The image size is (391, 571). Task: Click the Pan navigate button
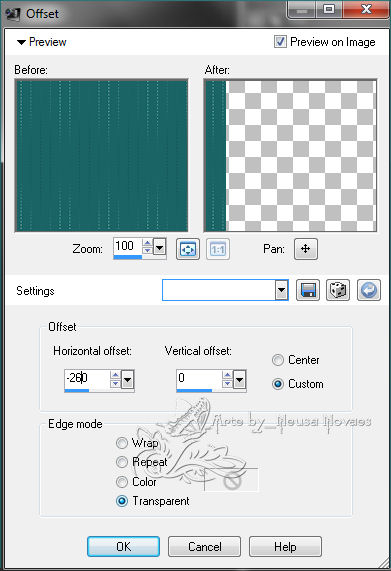305,249
